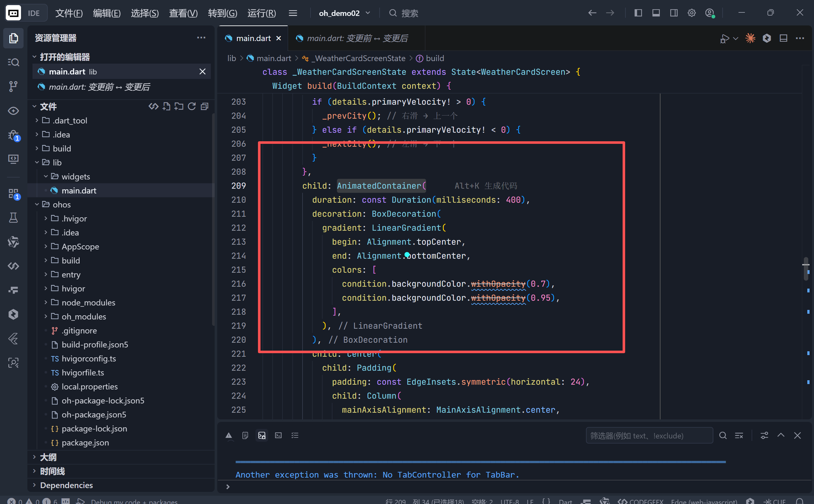
Task: Toggle the primary sidebar layout button
Action: (638, 13)
